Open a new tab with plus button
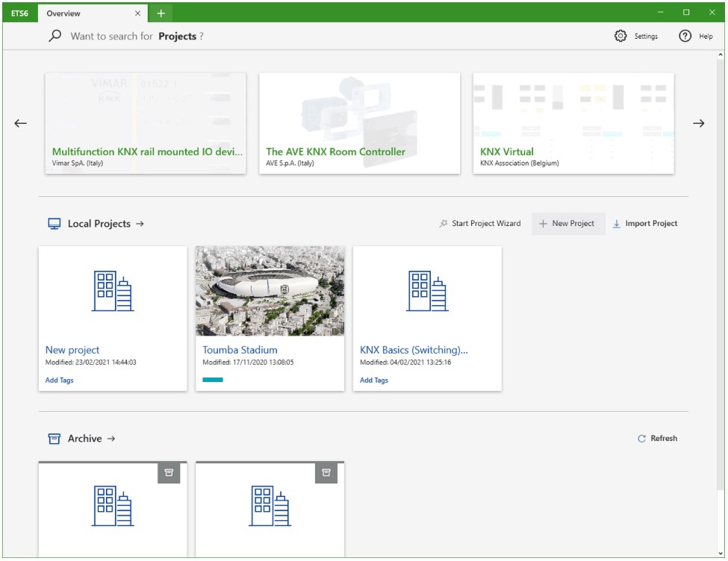The image size is (728, 561). [x=161, y=13]
